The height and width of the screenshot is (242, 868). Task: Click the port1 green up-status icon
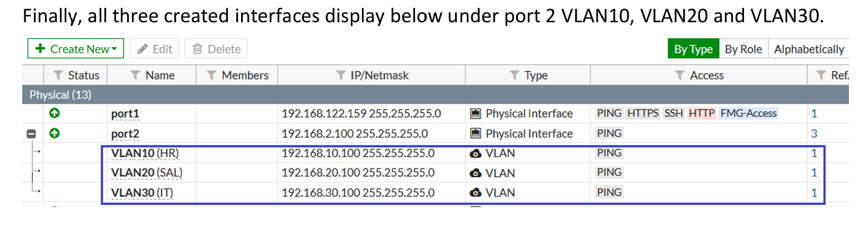click(x=54, y=113)
